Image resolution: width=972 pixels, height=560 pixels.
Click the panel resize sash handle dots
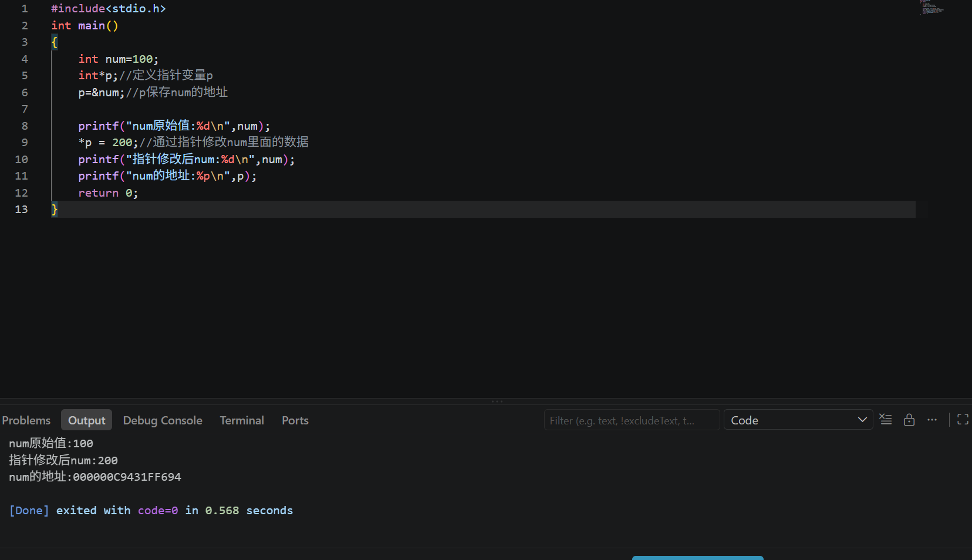497,402
